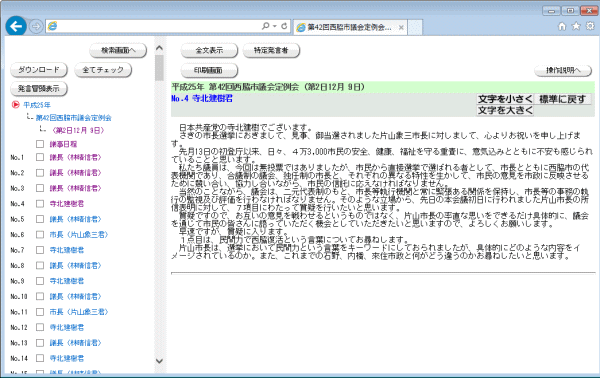Select the (第2日12月 9日) tree entry

[78, 130]
